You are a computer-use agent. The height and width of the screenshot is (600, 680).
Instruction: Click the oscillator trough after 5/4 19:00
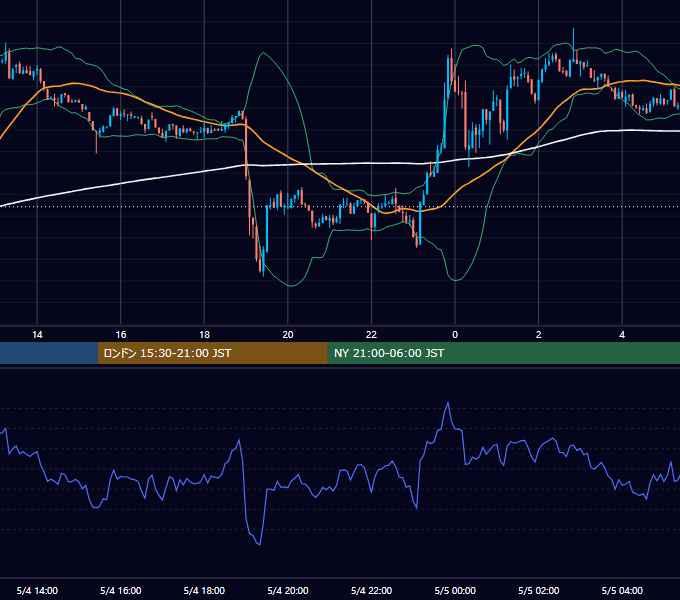coord(259,544)
